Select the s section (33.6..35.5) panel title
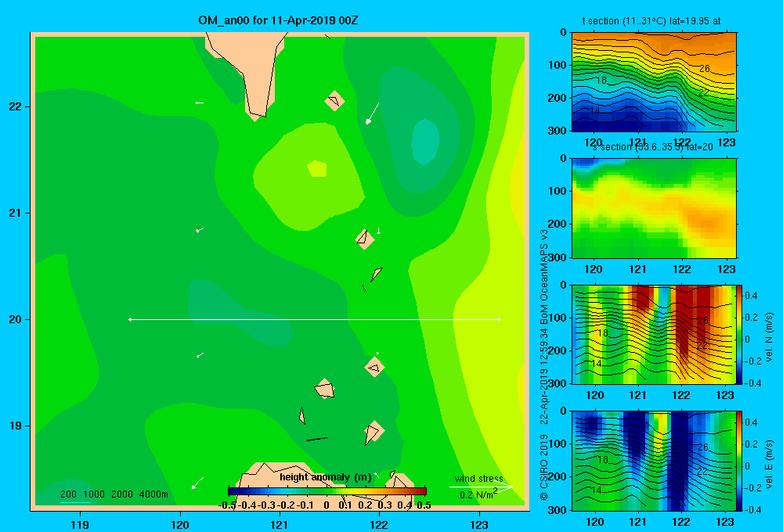Screen dimensions: 783x532 click(x=652, y=147)
